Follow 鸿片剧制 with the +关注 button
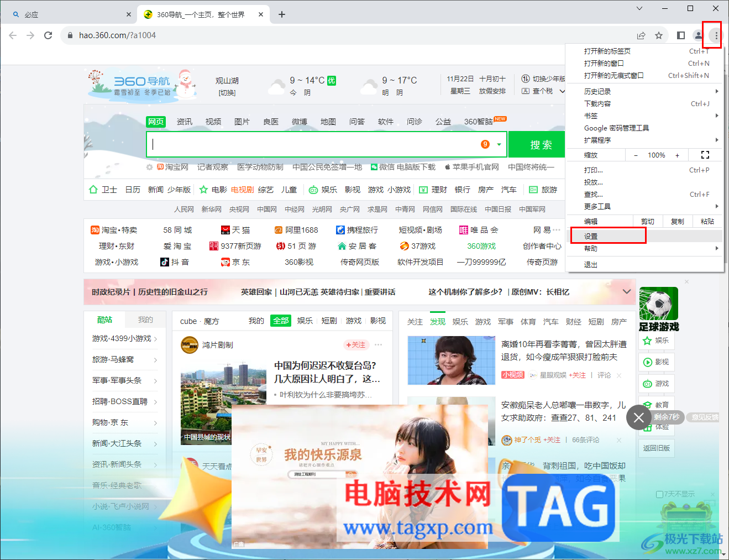 [355, 345]
